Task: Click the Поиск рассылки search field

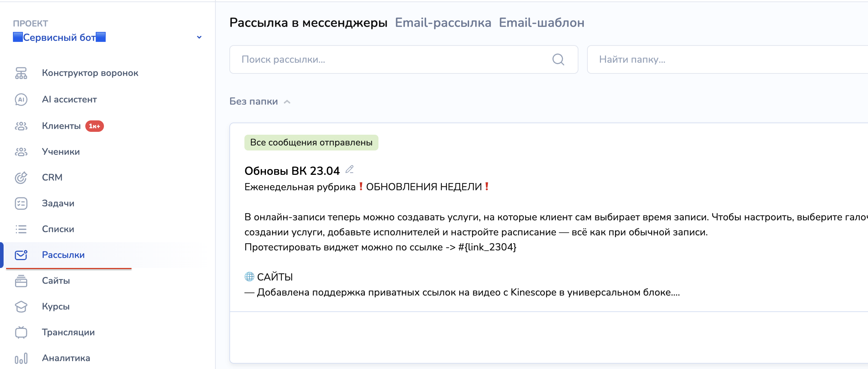Action: (394, 59)
